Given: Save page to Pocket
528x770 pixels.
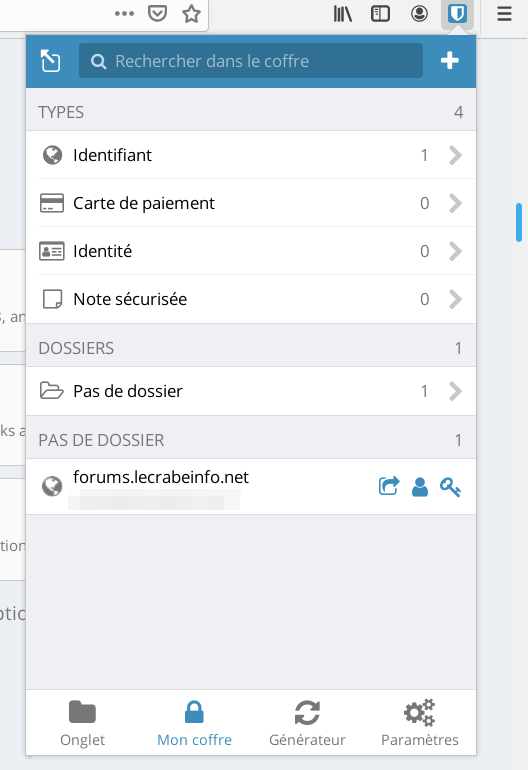Looking at the screenshot, I should pyautogui.click(x=157, y=13).
